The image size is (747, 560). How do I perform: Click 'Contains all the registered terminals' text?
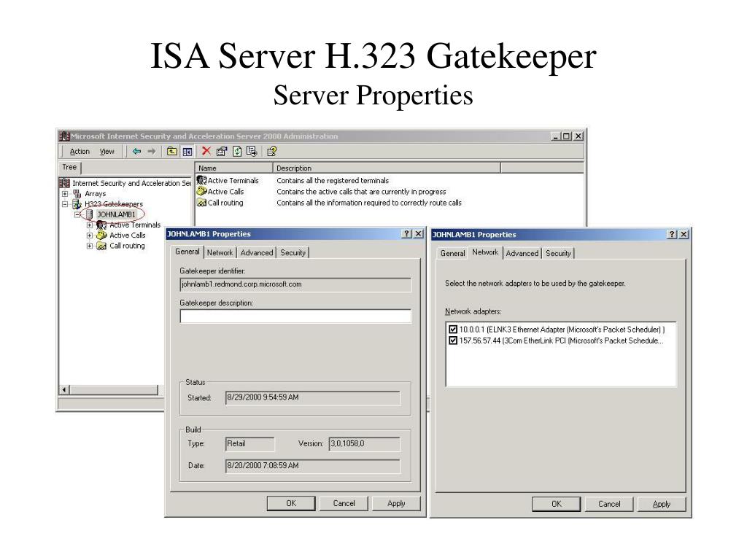333,181
